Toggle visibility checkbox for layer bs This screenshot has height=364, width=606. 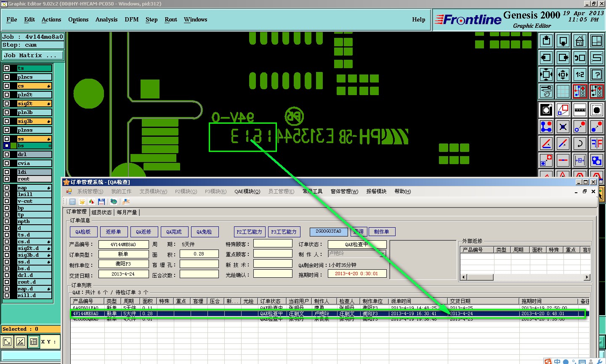(x=7, y=146)
